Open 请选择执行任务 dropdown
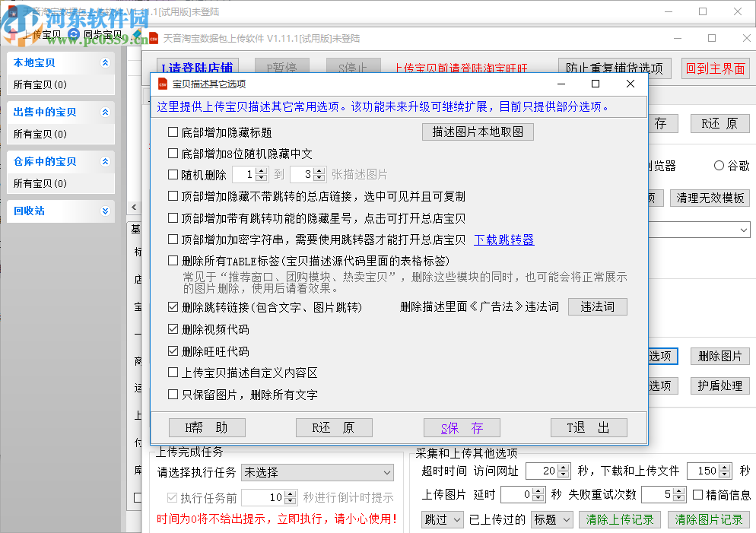The width and height of the screenshot is (756, 533). coord(317,473)
